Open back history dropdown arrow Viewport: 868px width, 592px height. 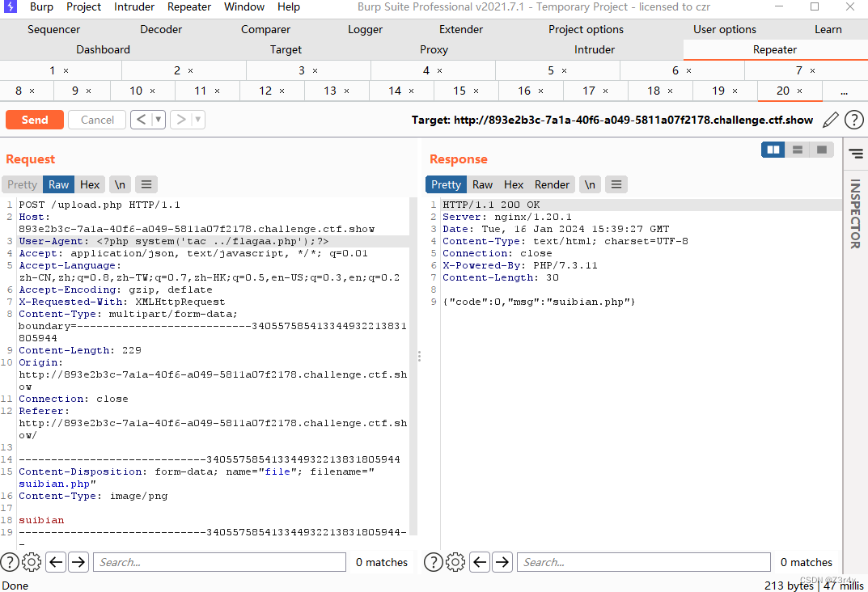(x=159, y=120)
